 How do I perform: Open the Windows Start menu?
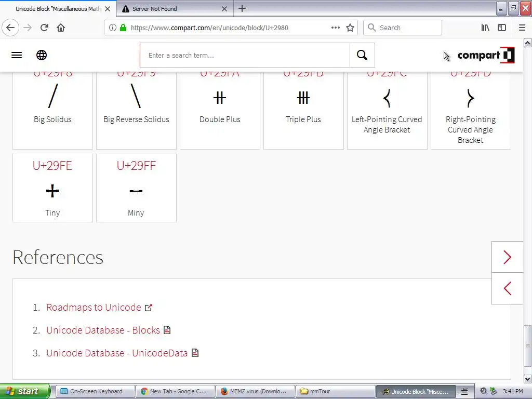[25, 391]
